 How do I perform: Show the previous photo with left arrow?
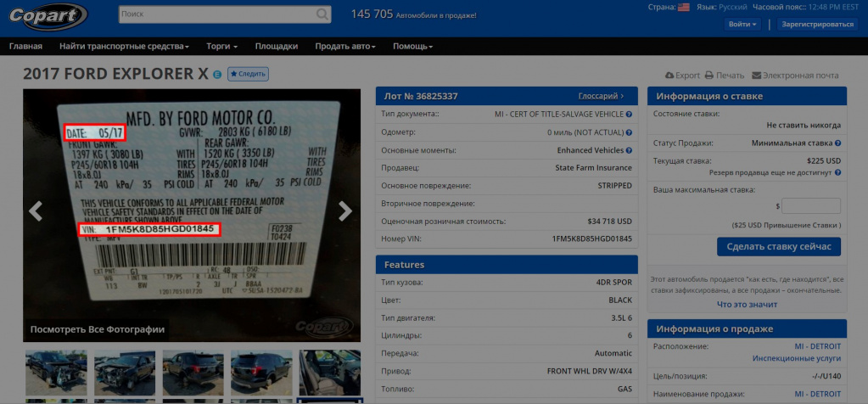36,210
